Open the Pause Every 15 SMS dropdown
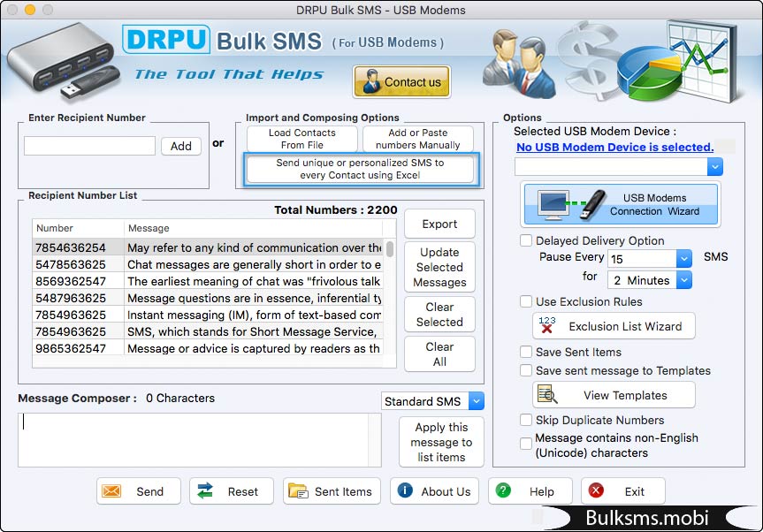 [x=683, y=259]
